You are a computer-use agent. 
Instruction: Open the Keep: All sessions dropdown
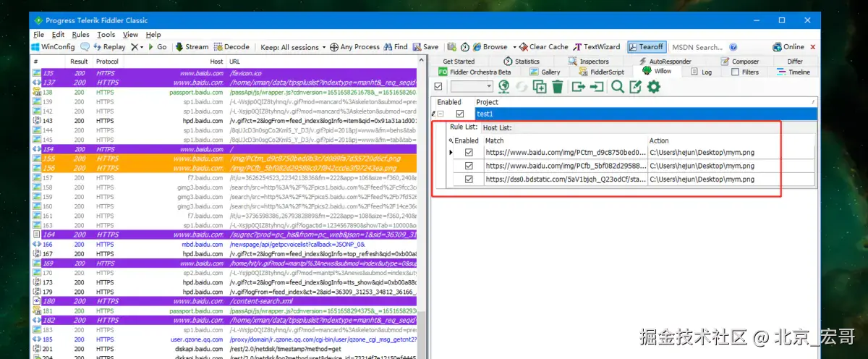(x=293, y=47)
